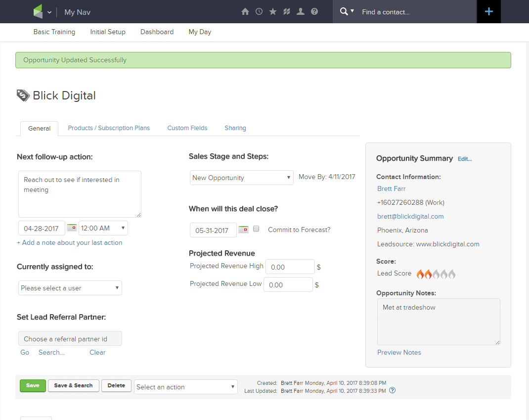Image resolution: width=529 pixels, height=420 pixels.
Task: Click the Opportunity Notes text area
Action: pyautogui.click(x=439, y=322)
